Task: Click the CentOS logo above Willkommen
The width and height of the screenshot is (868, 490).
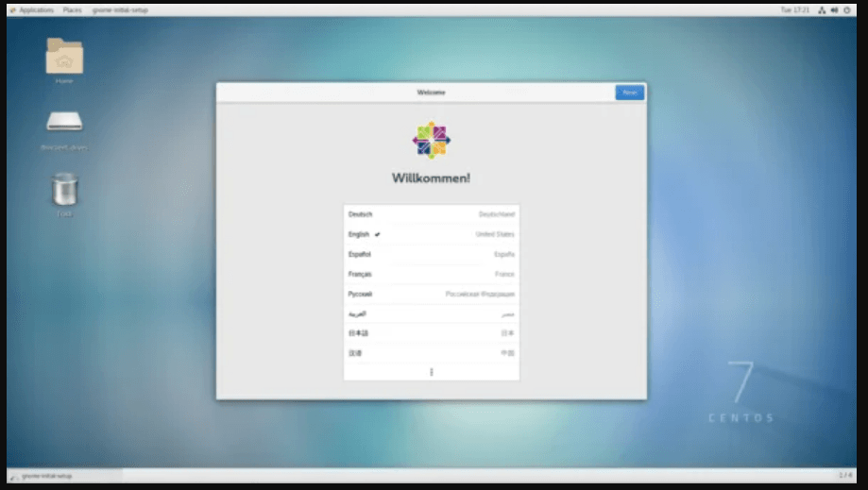Action: pyautogui.click(x=431, y=140)
